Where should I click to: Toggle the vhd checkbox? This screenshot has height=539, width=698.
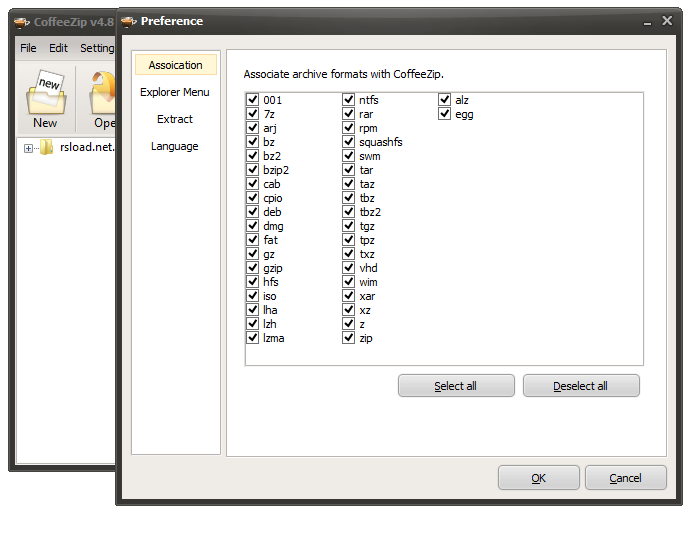349,267
